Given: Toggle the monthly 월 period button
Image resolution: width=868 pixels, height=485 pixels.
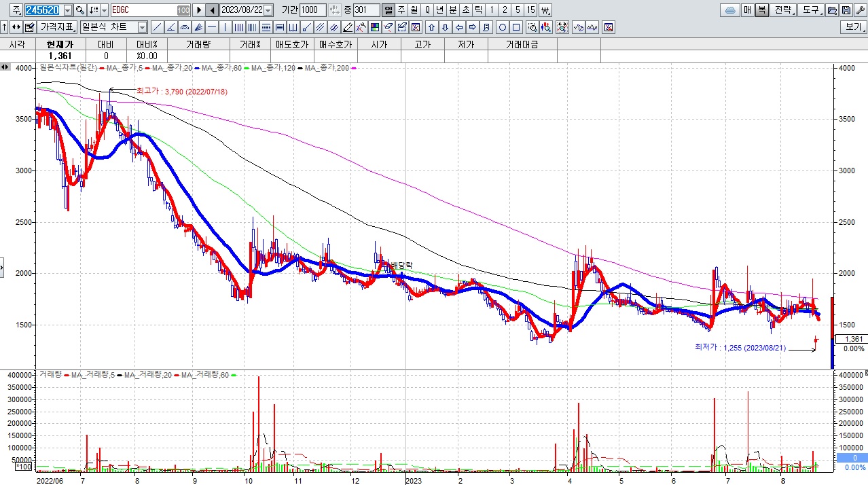Looking at the screenshot, I should point(414,10).
